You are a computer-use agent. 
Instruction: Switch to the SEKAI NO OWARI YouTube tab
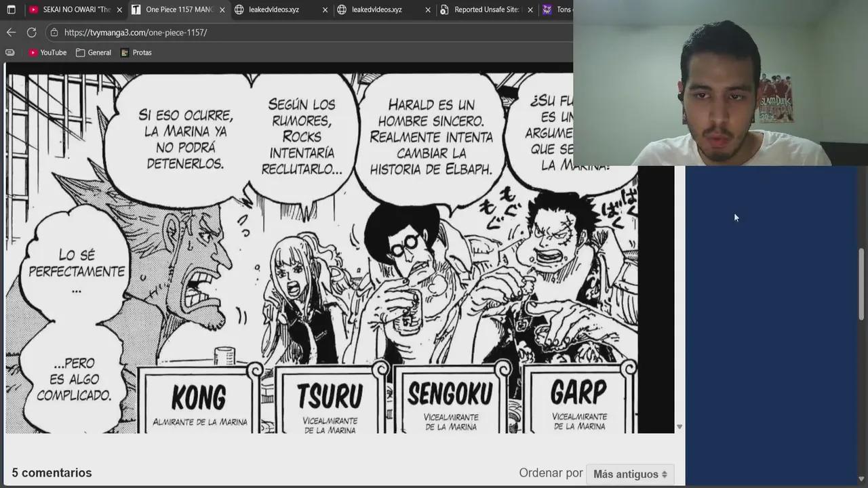pos(75,9)
